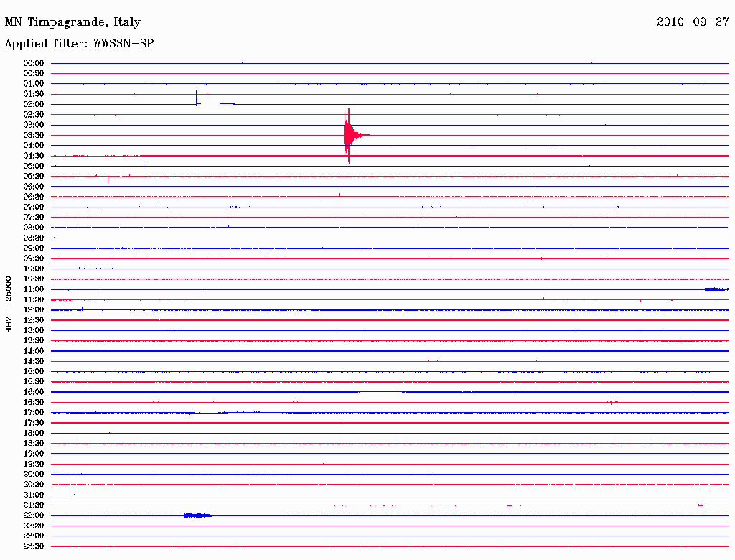Viewport: 735px width, 560px height.
Task: Click the 17:00 time label
Action: (34, 413)
